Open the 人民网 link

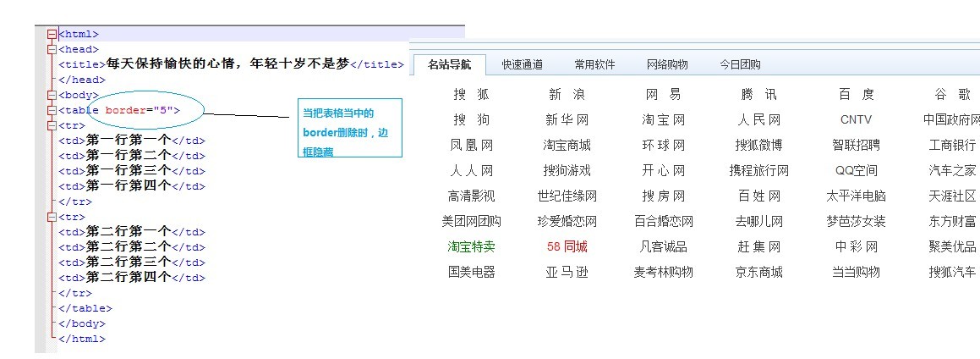point(758,119)
